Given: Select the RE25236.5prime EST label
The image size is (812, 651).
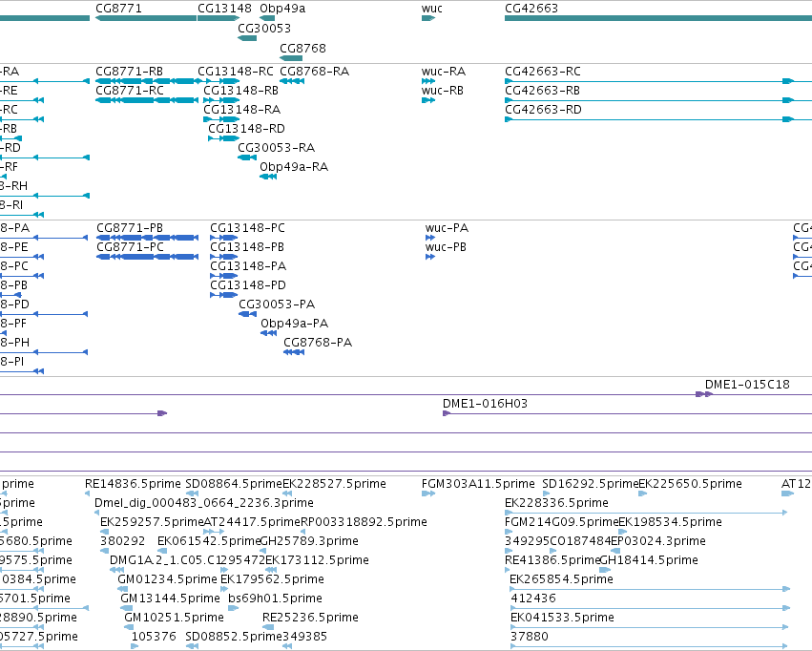Looking at the screenshot, I should 311,618.
